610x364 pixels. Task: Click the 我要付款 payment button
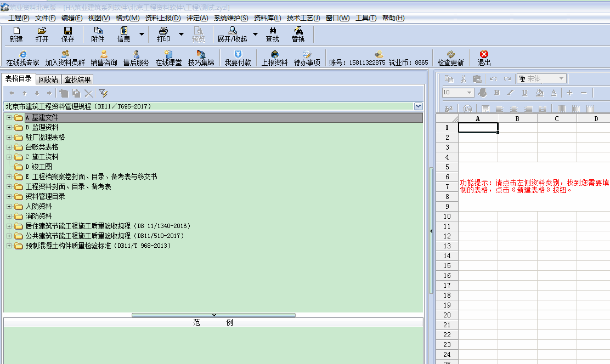pos(238,58)
